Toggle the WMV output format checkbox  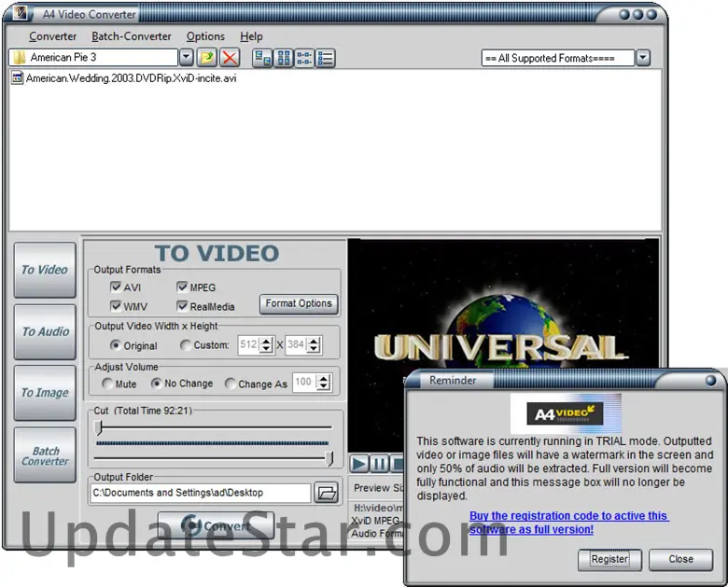[x=116, y=305]
